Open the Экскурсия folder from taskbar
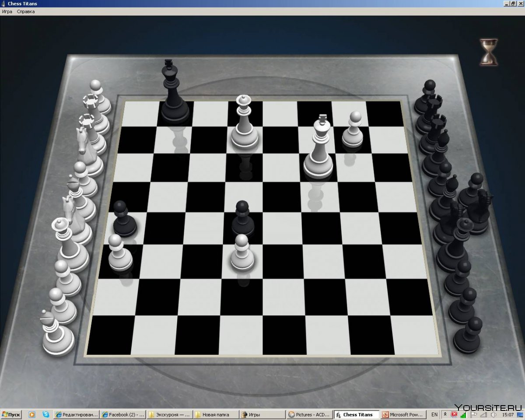 coord(170,415)
